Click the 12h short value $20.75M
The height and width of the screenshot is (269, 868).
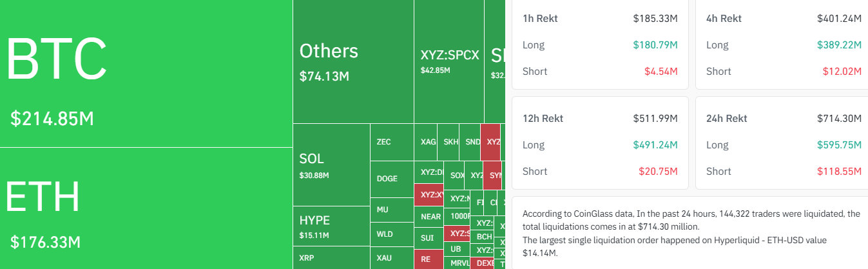click(x=659, y=171)
